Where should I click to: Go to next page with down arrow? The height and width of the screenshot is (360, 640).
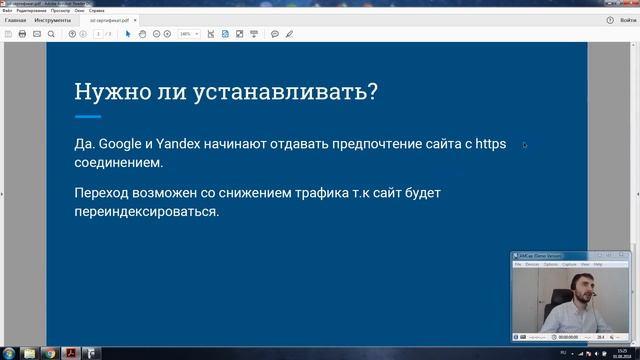pos(83,34)
